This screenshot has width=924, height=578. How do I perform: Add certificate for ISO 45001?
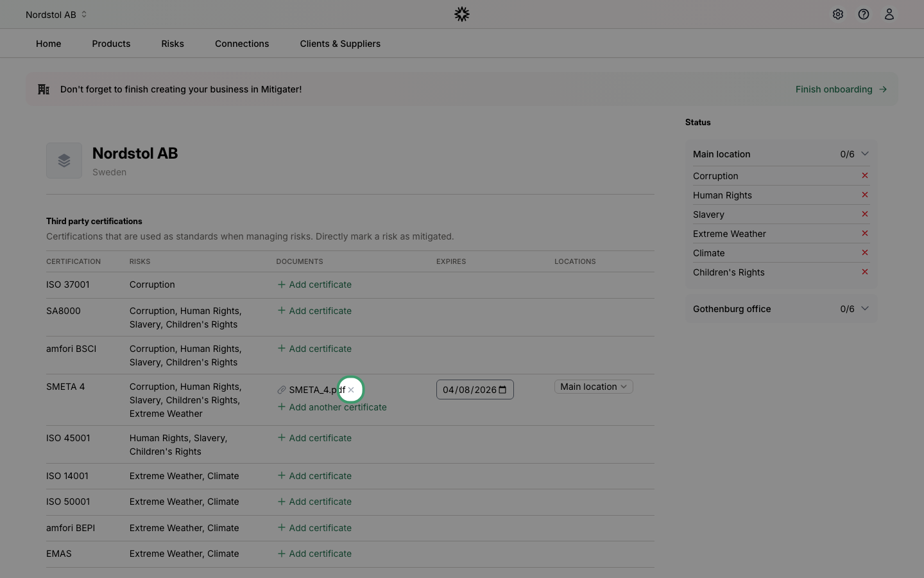314,438
